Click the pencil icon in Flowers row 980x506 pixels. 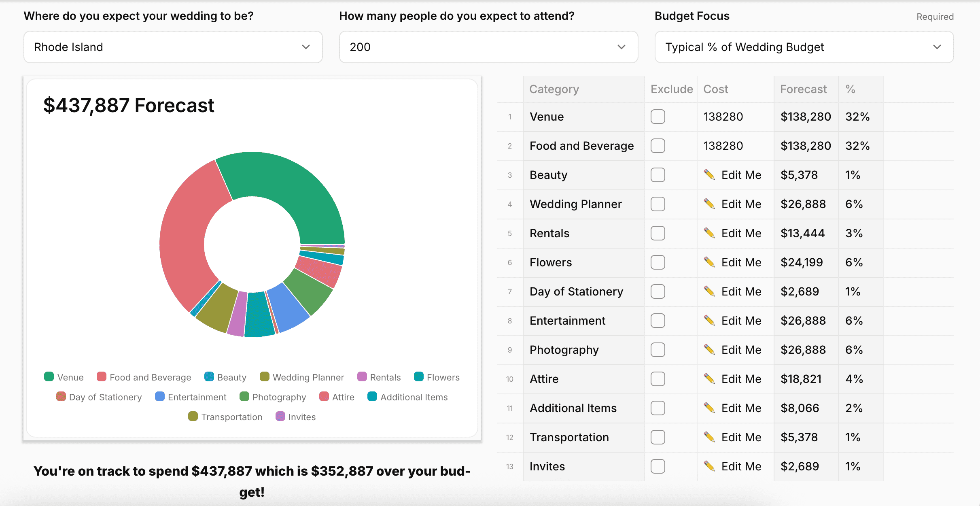[x=709, y=262]
